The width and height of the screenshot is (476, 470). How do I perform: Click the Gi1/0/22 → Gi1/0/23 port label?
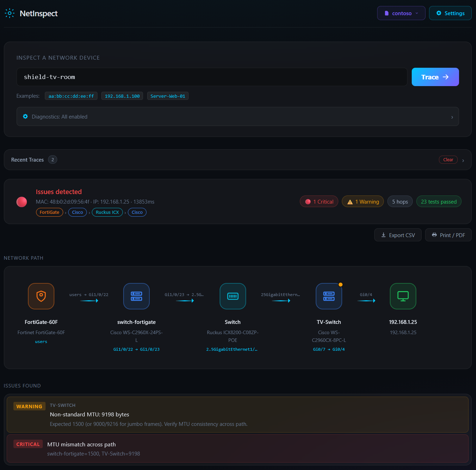tap(137, 349)
